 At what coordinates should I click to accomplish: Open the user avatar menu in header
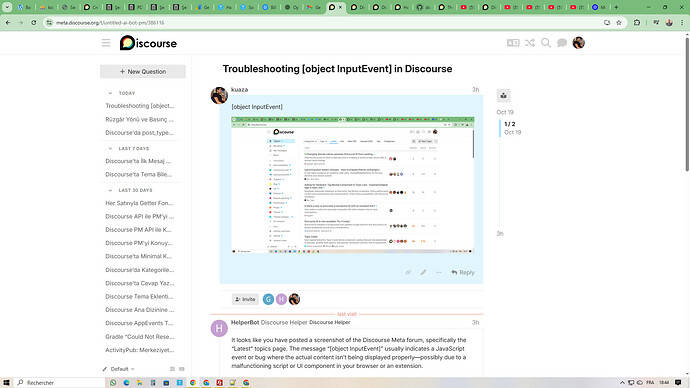[578, 43]
